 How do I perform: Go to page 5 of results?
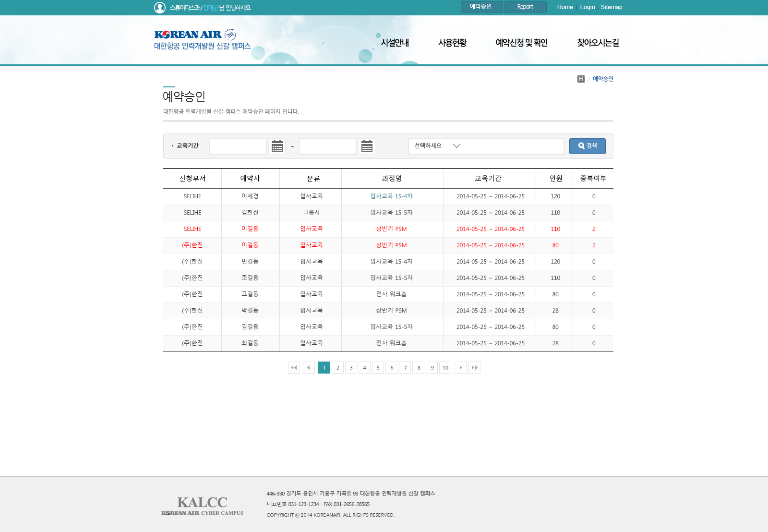378,368
